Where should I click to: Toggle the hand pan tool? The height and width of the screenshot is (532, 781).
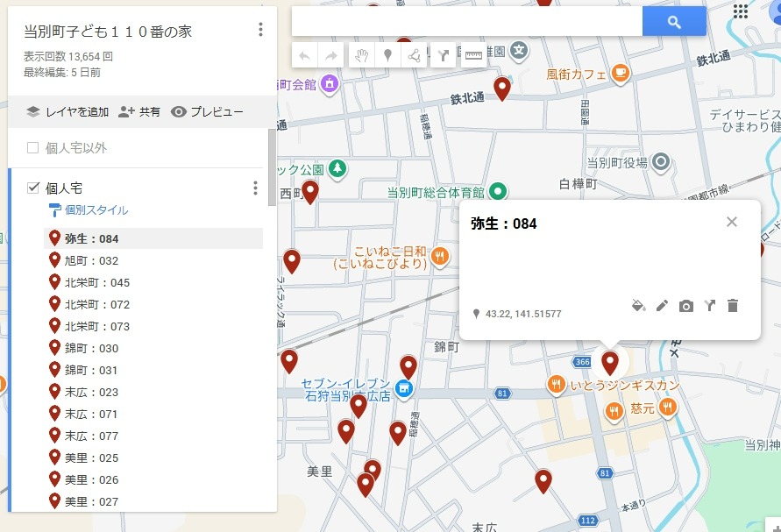pyautogui.click(x=360, y=54)
